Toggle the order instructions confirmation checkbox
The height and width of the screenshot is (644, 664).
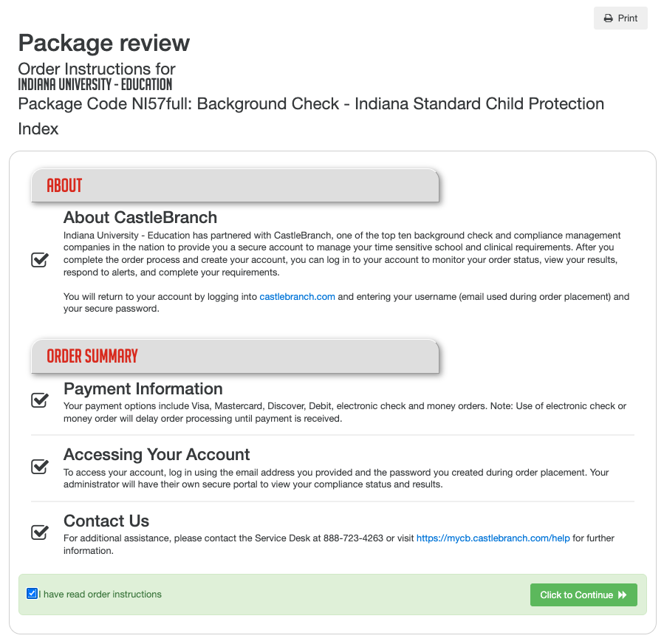[31, 593]
